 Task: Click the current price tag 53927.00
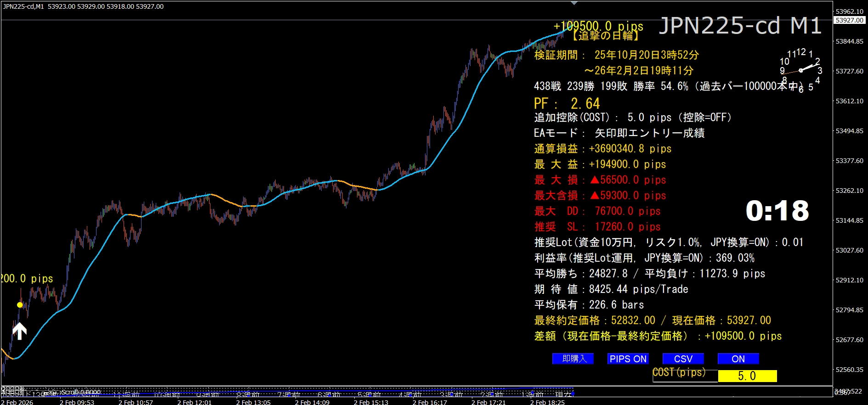(x=850, y=20)
